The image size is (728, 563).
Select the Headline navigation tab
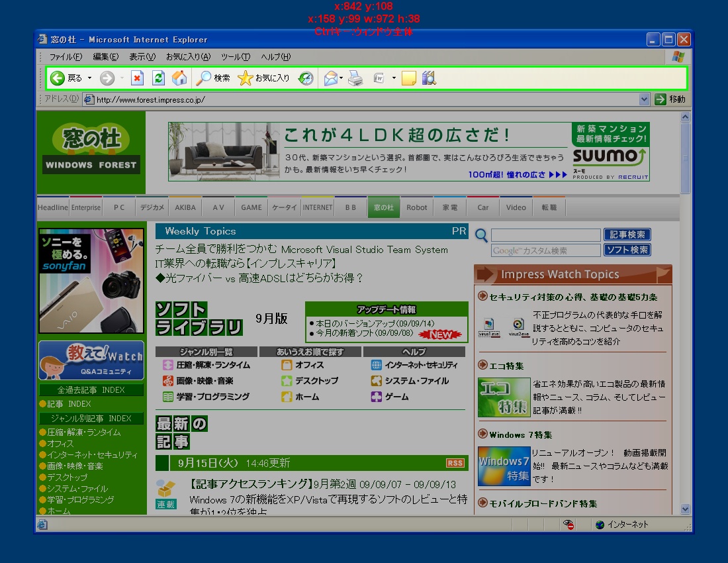click(x=53, y=207)
